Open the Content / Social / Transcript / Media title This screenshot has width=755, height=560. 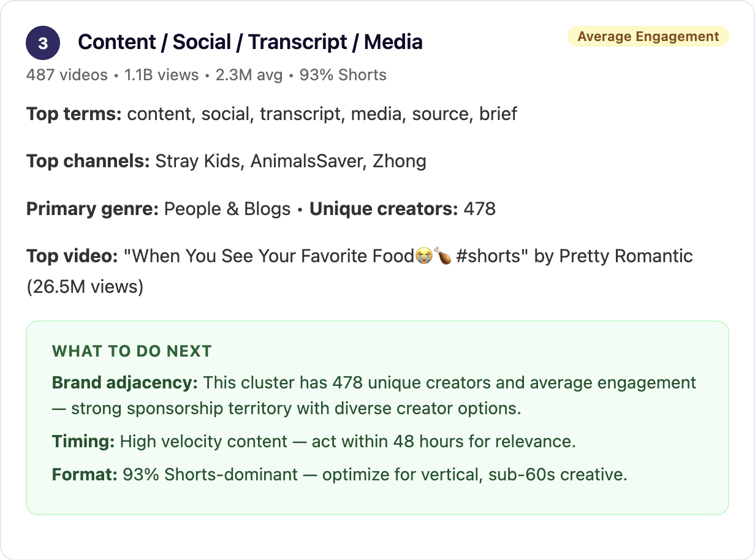250,42
